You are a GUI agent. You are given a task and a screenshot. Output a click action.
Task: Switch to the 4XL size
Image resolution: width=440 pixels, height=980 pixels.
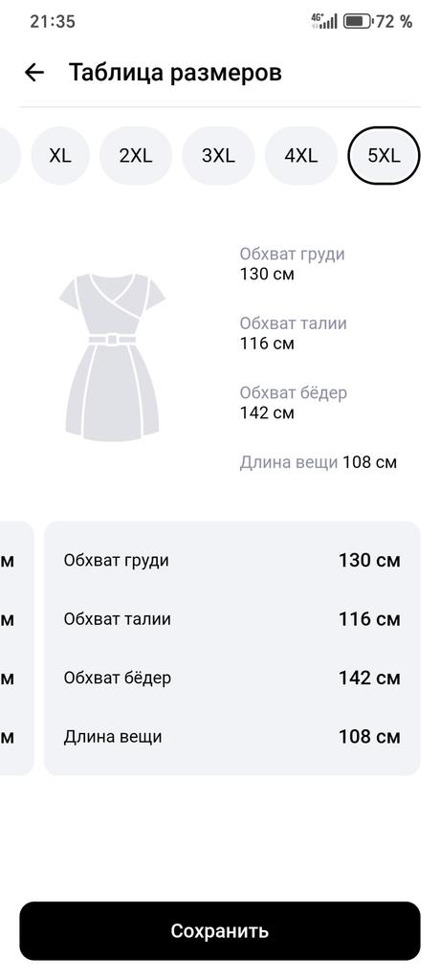point(300,156)
